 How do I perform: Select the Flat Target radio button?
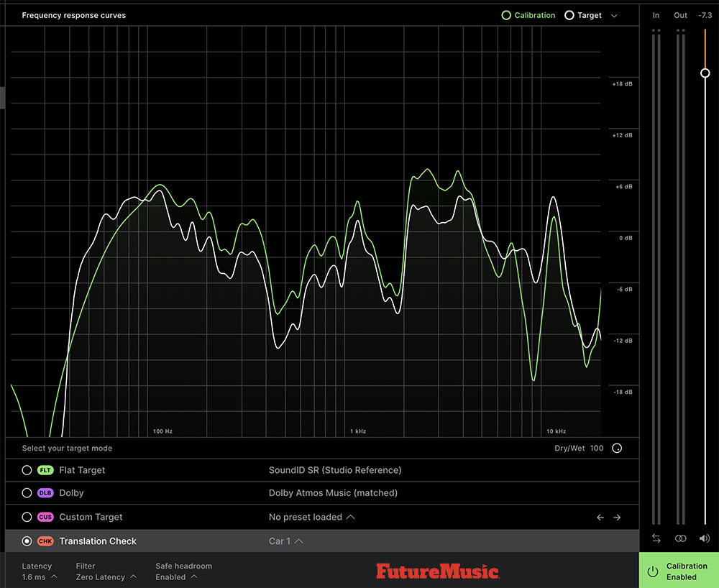coord(27,470)
